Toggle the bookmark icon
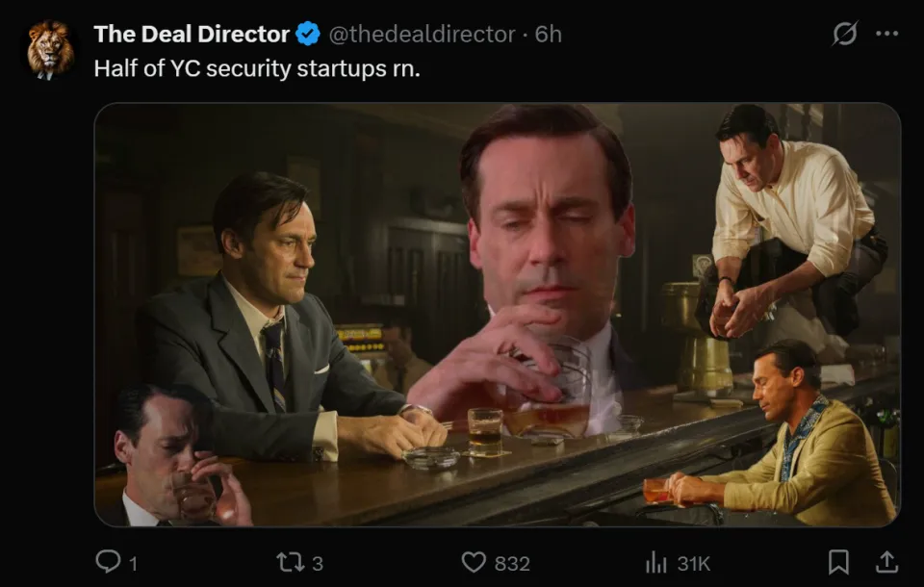924x587 pixels. click(839, 562)
